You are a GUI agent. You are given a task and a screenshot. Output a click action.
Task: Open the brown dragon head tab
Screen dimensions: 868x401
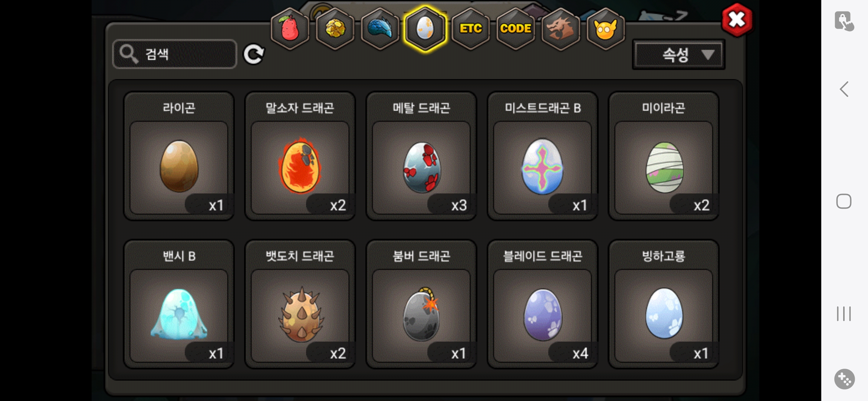tap(560, 29)
